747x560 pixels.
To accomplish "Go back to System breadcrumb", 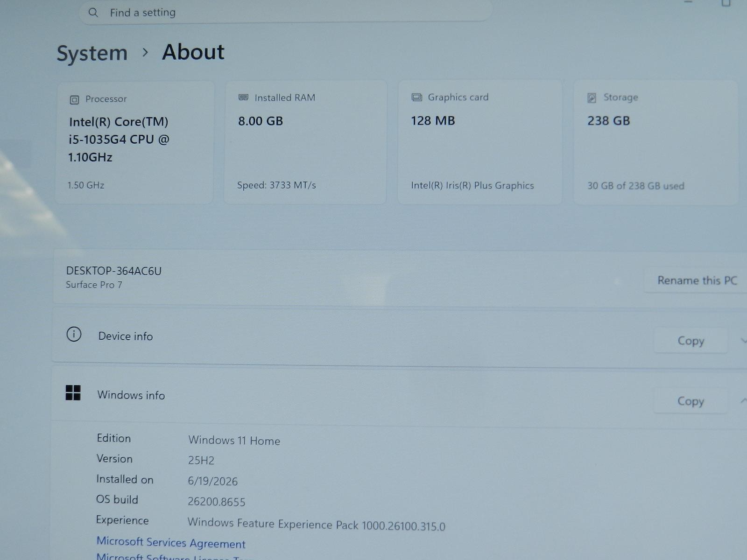I will pos(92,53).
